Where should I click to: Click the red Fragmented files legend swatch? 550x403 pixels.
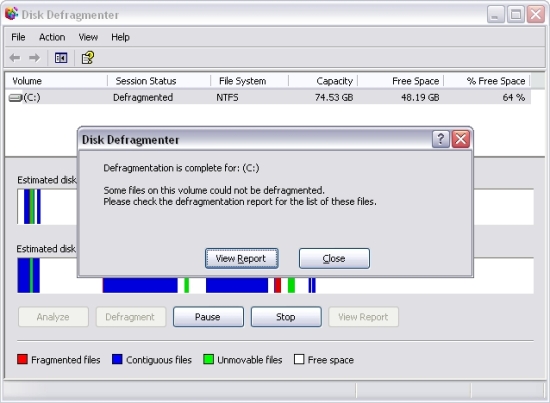click(22, 359)
